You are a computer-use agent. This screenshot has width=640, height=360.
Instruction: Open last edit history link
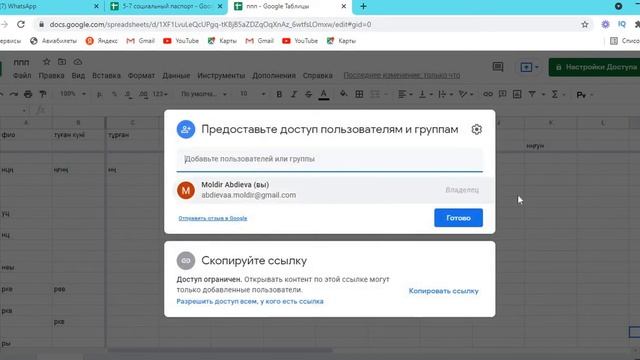click(402, 76)
